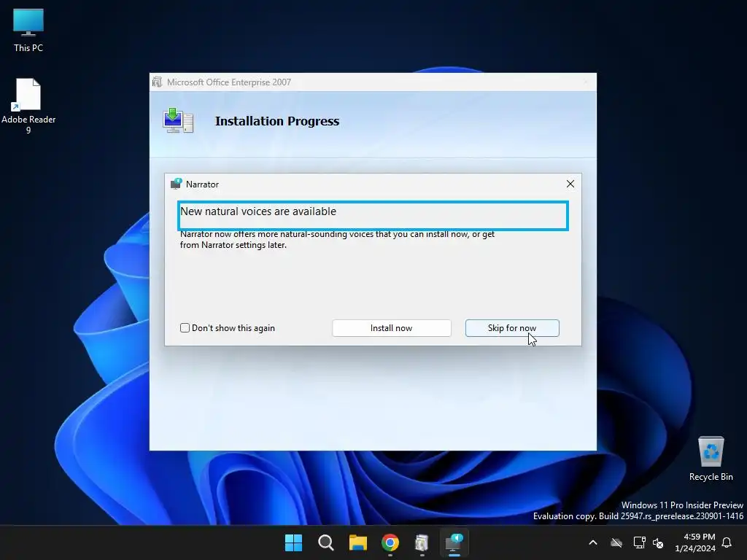Viewport: 747px width, 560px height.
Task: Launch Google Chrome from taskbar
Action: pos(390,542)
